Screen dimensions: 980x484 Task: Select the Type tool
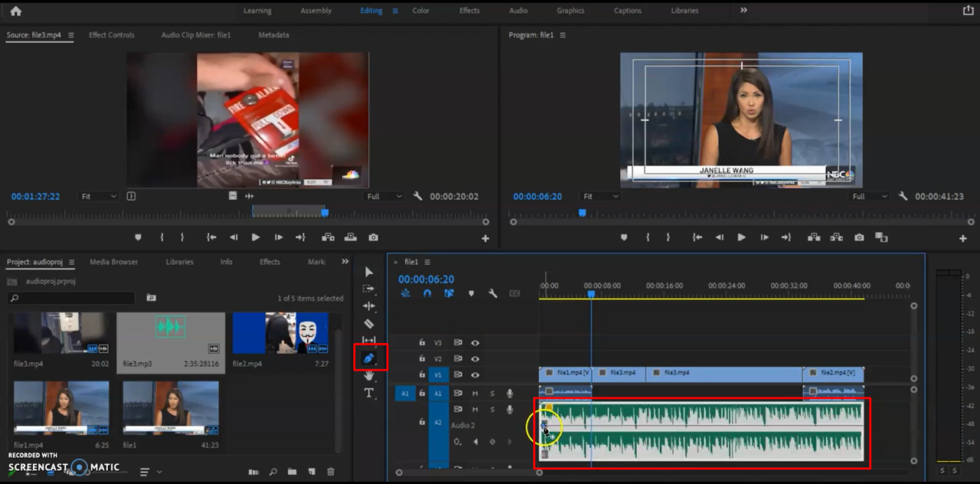[369, 393]
